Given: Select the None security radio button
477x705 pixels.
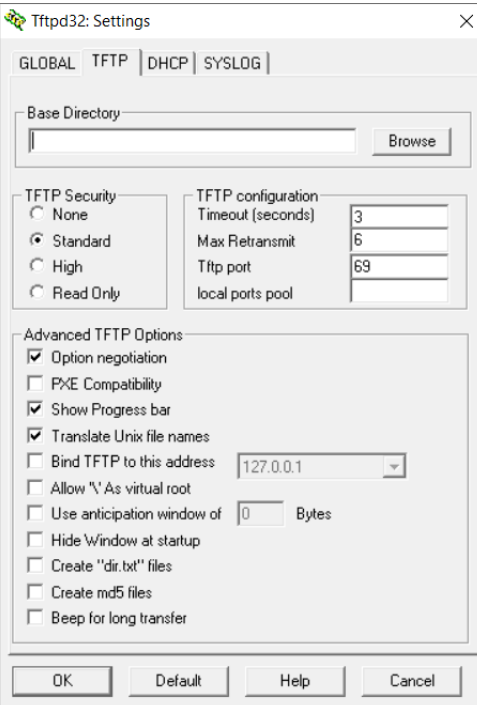Looking at the screenshot, I should [37, 214].
